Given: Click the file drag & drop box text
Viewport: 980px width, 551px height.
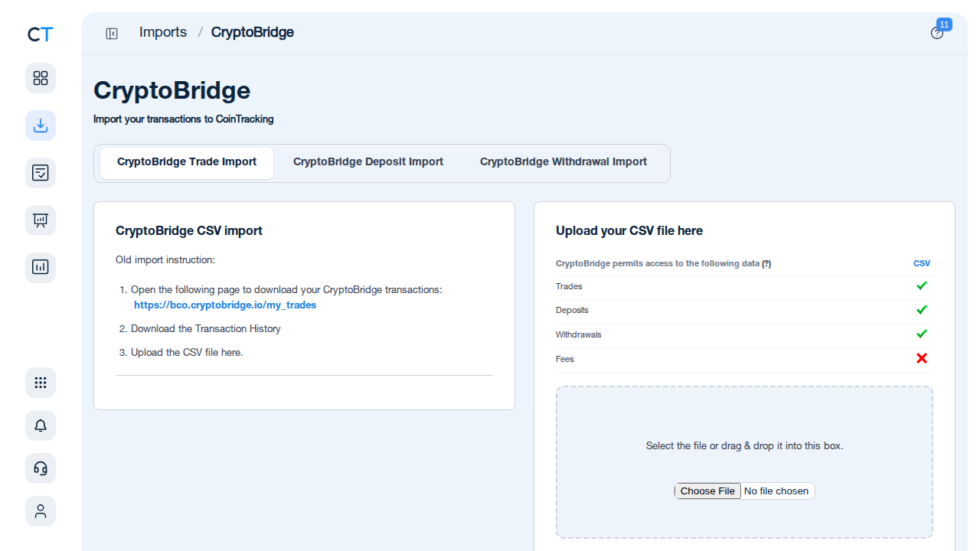Looking at the screenshot, I should click(x=744, y=445).
